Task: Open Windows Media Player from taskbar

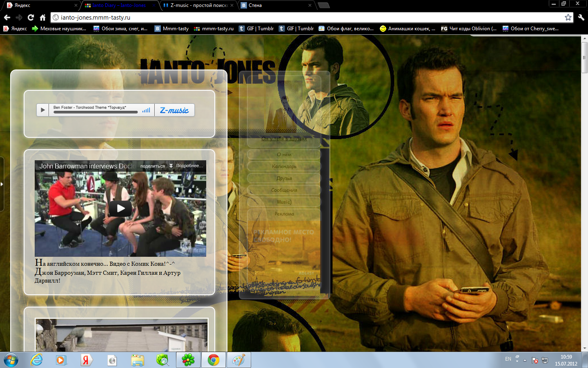Action: pyautogui.click(x=61, y=360)
